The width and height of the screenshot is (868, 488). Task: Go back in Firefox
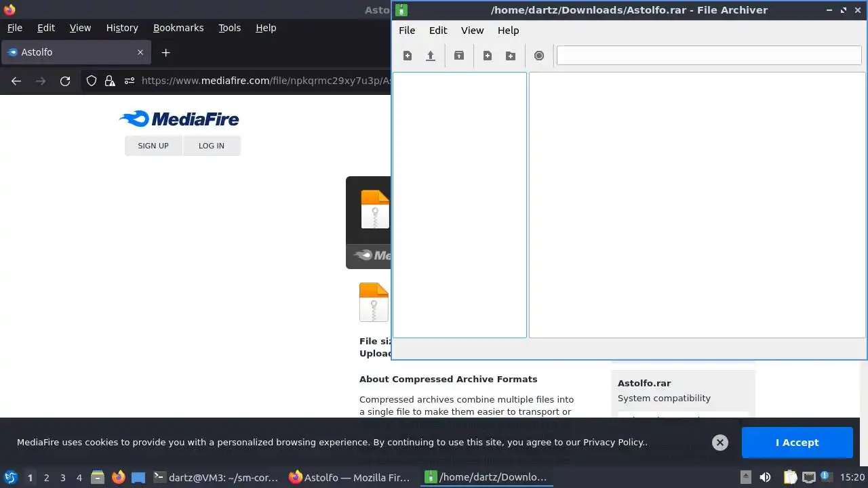(x=16, y=81)
